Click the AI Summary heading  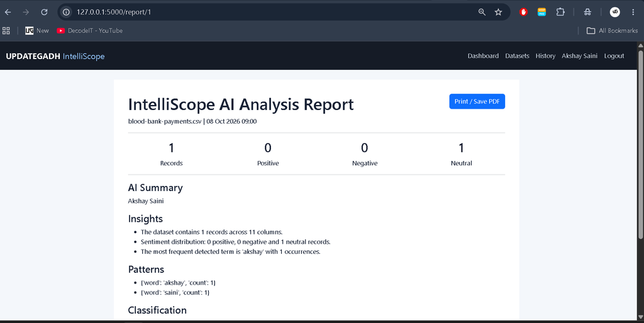pyautogui.click(x=155, y=187)
